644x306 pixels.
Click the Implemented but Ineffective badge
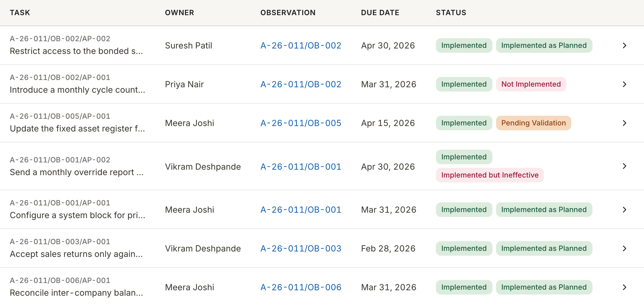coord(490,175)
